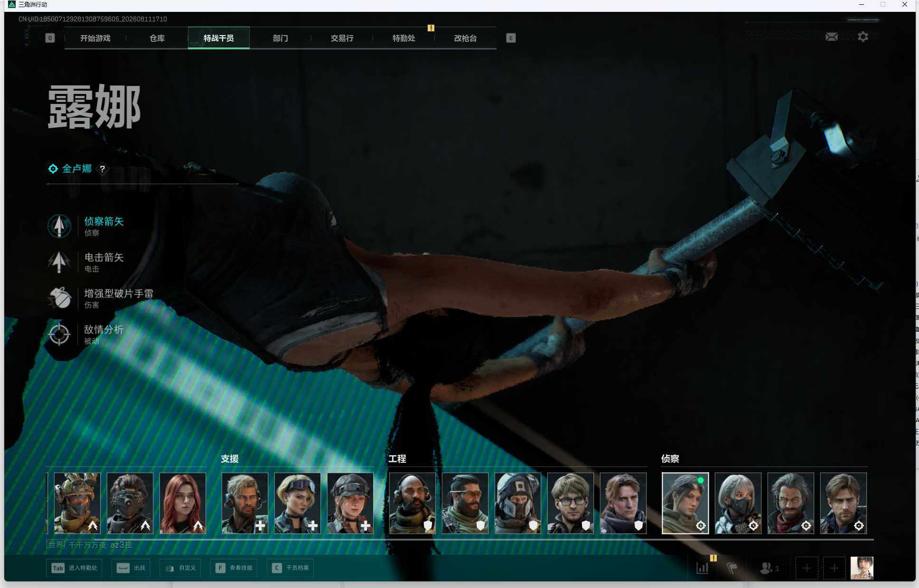Select the white-helmet masked engineer portrait

[x=518, y=503]
